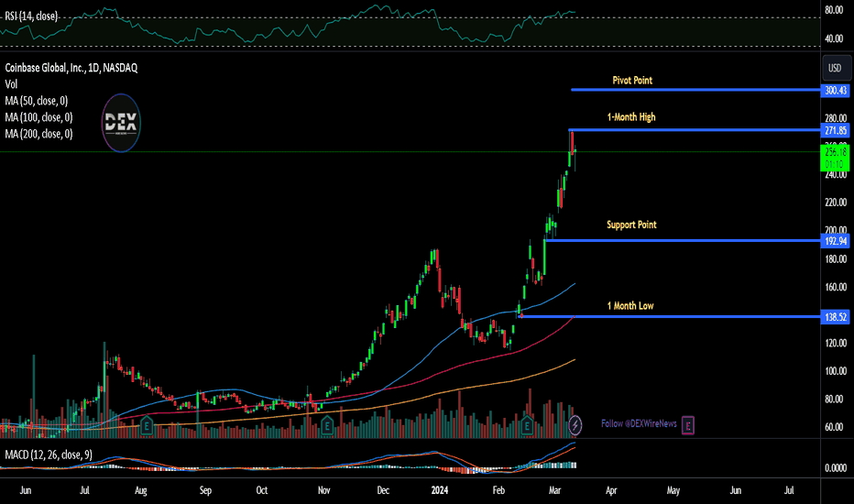Click the purple E icon beside Follow @DEXWireNews
Viewport: 854px width, 504px height.
tap(688, 424)
